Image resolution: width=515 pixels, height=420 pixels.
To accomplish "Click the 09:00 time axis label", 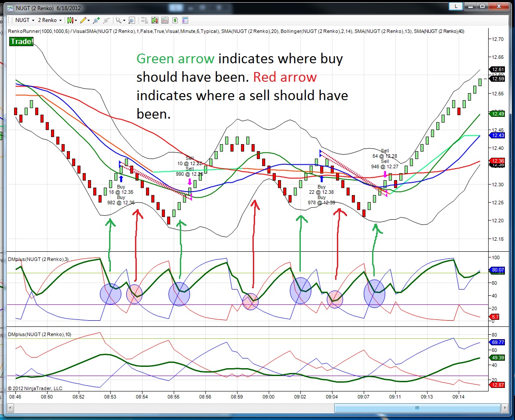I will 268,397.
